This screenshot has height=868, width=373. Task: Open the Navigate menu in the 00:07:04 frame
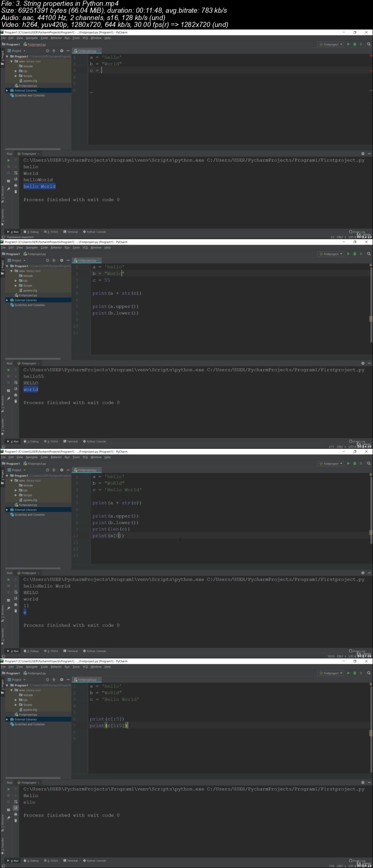coord(32,457)
